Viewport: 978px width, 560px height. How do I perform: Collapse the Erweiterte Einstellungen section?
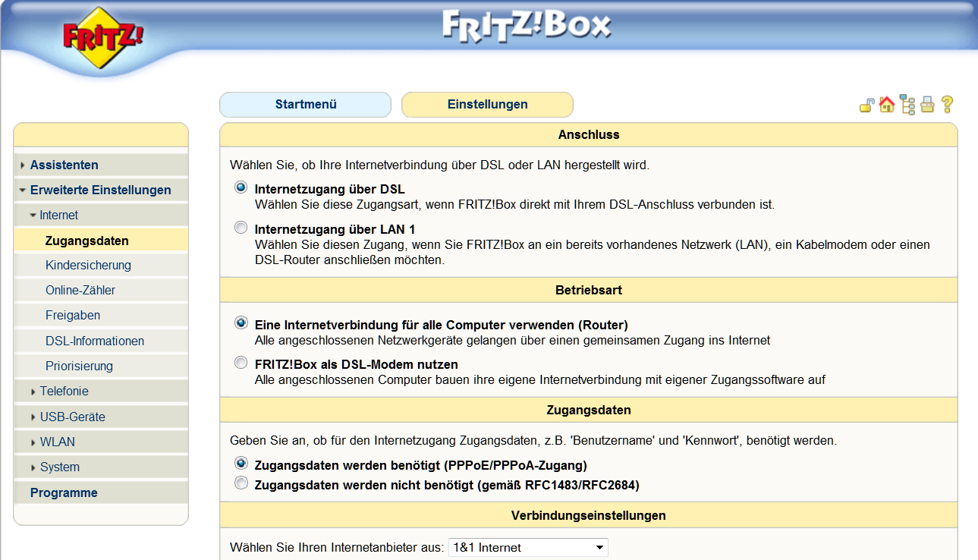[x=23, y=190]
